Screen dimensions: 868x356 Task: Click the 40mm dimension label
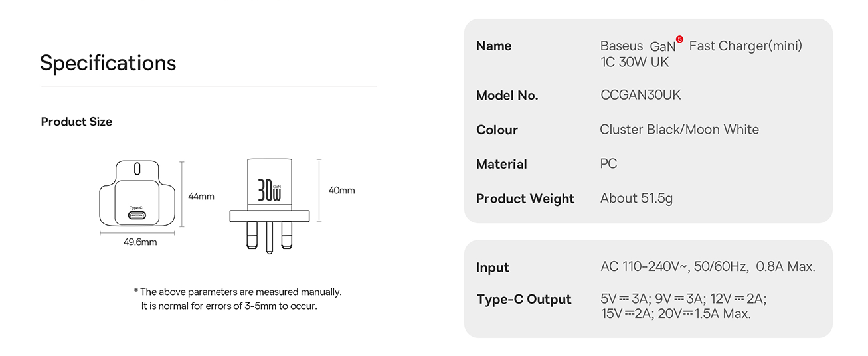(x=341, y=190)
